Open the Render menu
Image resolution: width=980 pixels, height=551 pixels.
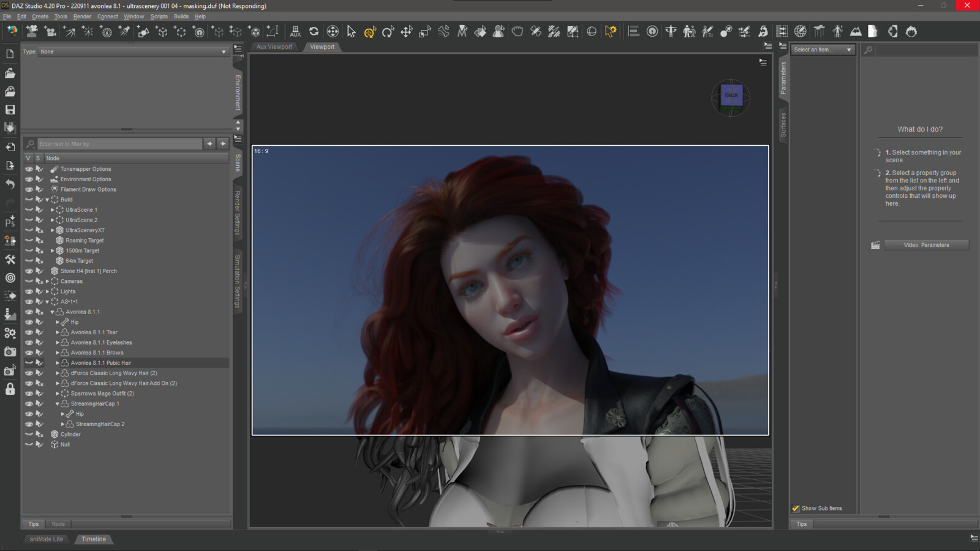(82, 17)
